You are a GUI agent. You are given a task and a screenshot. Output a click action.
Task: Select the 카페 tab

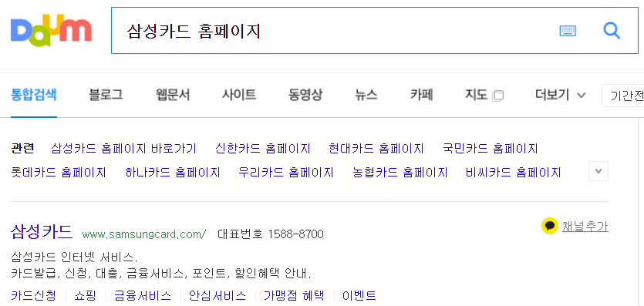click(421, 95)
